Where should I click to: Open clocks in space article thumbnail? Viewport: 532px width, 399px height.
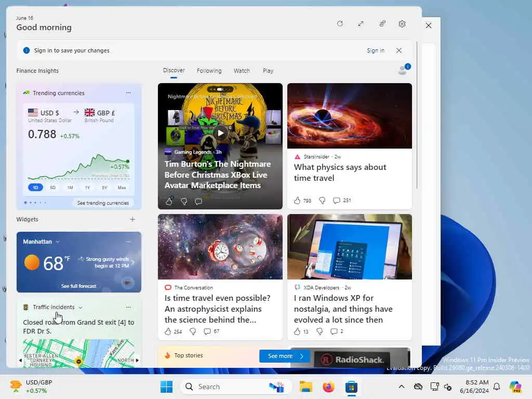click(x=220, y=247)
